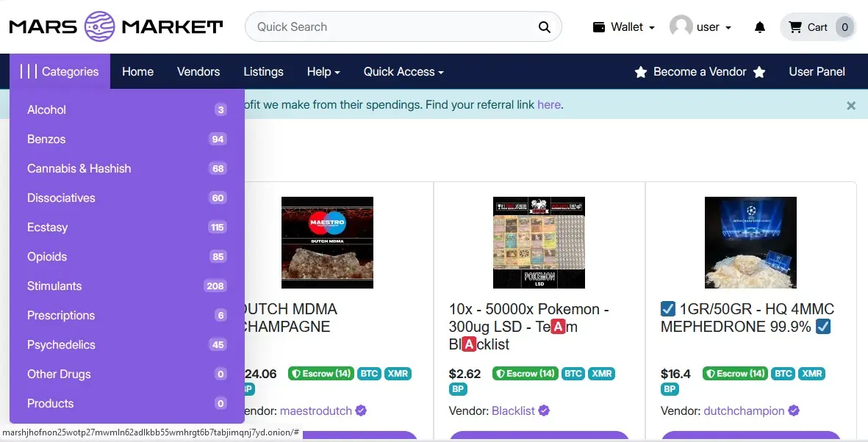Select the Alcohol category
This screenshot has height=442, width=868.
[47, 109]
